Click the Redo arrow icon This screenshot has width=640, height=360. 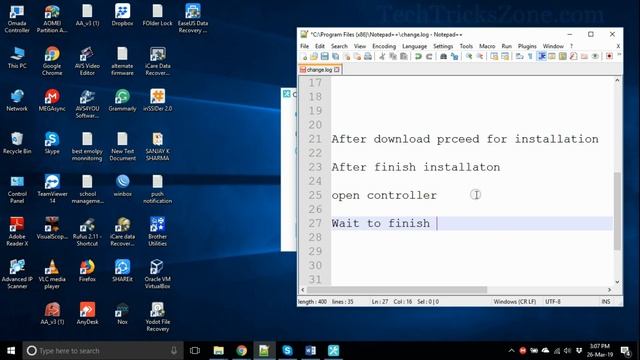(x=429, y=57)
